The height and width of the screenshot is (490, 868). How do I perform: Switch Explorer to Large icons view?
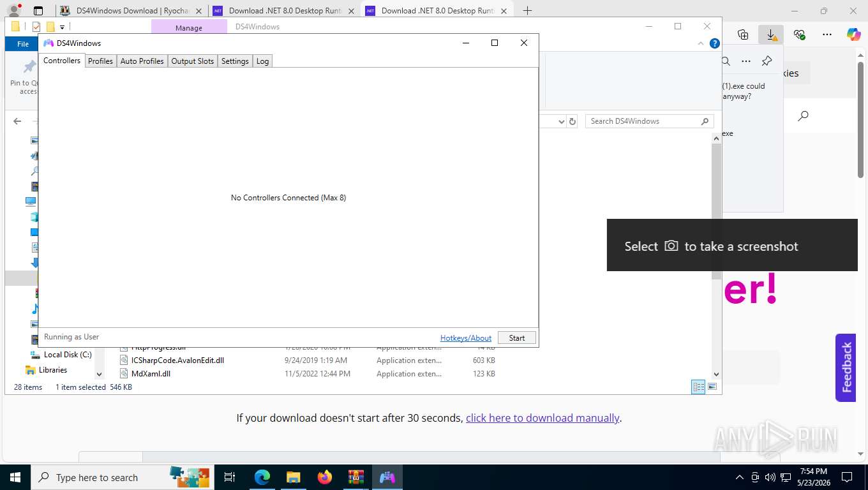pyautogui.click(x=712, y=387)
